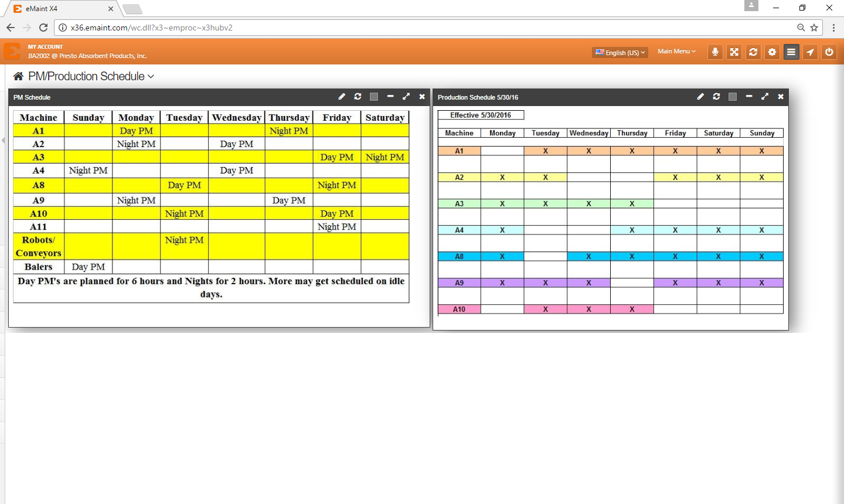Viewport: 844px width, 504px height.
Task: Click the home icon beside PM/Production Schedule
Action: coord(18,76)
